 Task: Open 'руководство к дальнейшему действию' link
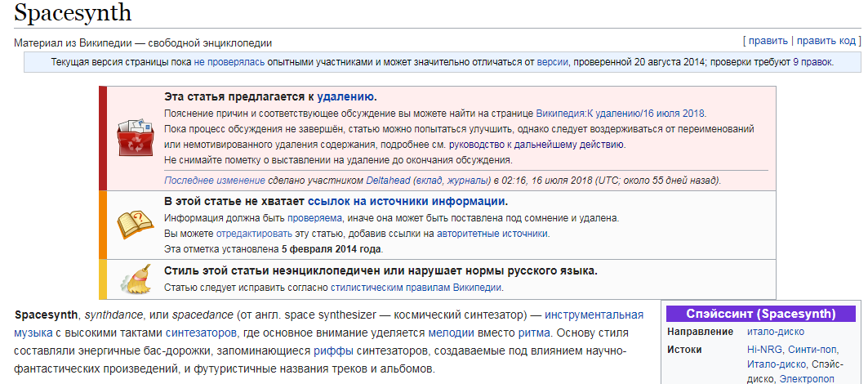click(x=536, y=145)
